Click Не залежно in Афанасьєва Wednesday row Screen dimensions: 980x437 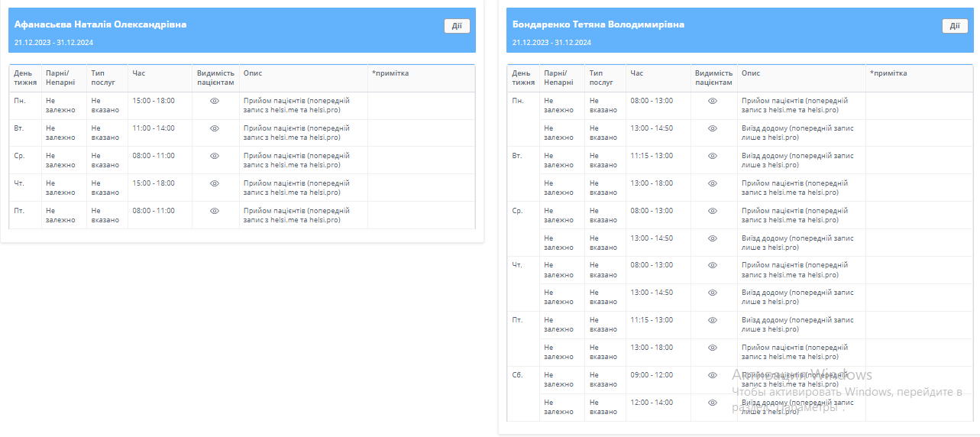click(x=60, y=160)
